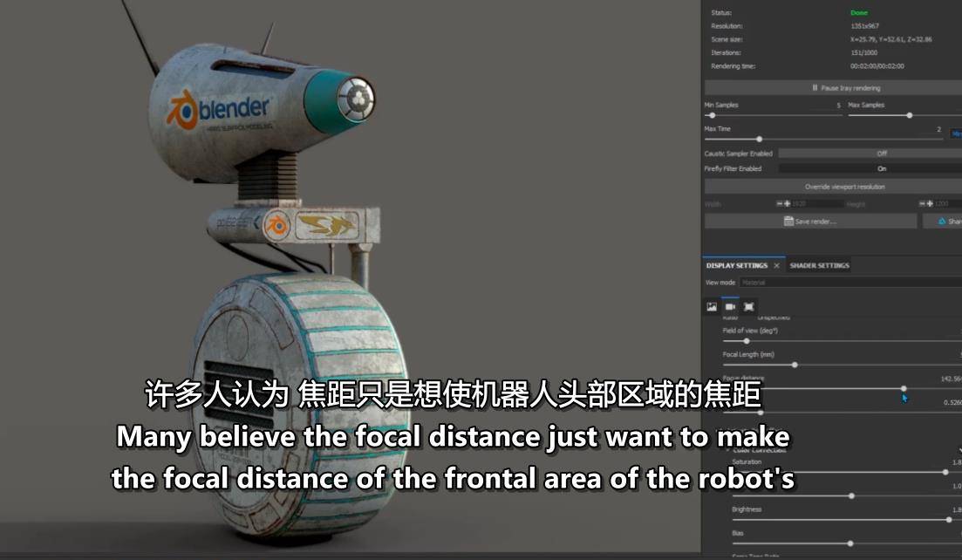Adjust the Max Time slider handle
Image resolution: width=962 pixels, height=560 pixels.
pyautogui.click(x=759, y=140)
